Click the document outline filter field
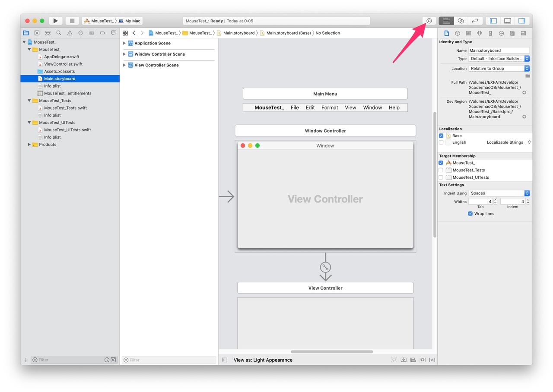This screenshot has width=553, height=392. [169, 360]
